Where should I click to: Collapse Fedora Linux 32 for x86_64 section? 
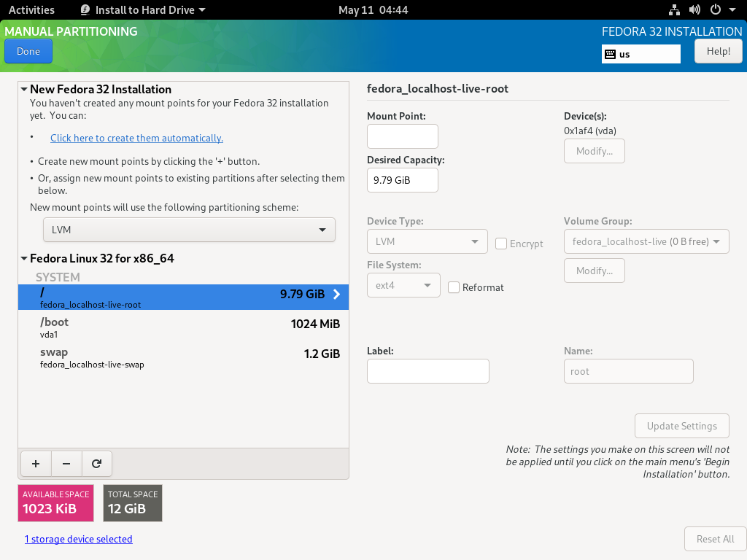click(24, 259)
